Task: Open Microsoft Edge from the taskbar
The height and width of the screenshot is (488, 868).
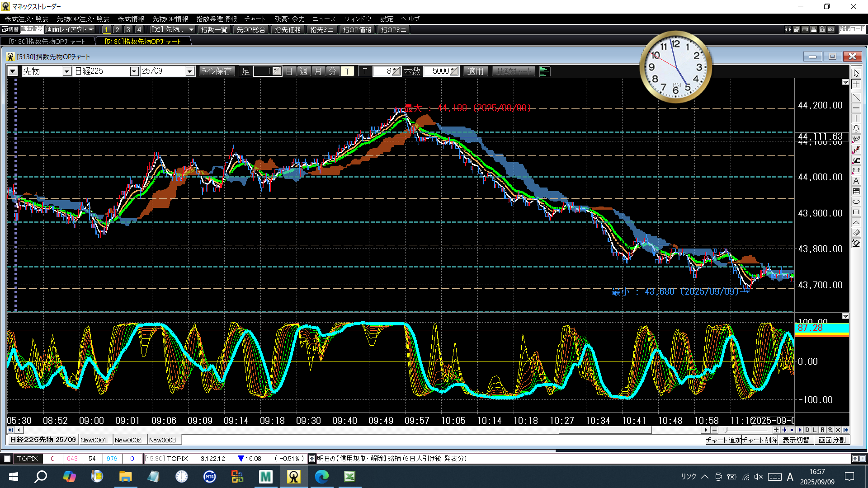Action: (322, 476)
